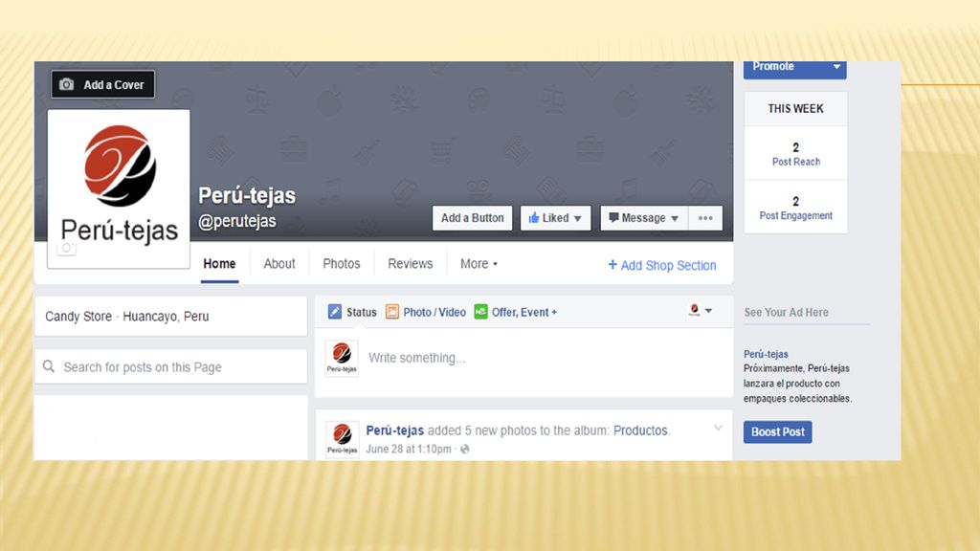
Task: Open the Reviews tab
Action: click(410, 264)
